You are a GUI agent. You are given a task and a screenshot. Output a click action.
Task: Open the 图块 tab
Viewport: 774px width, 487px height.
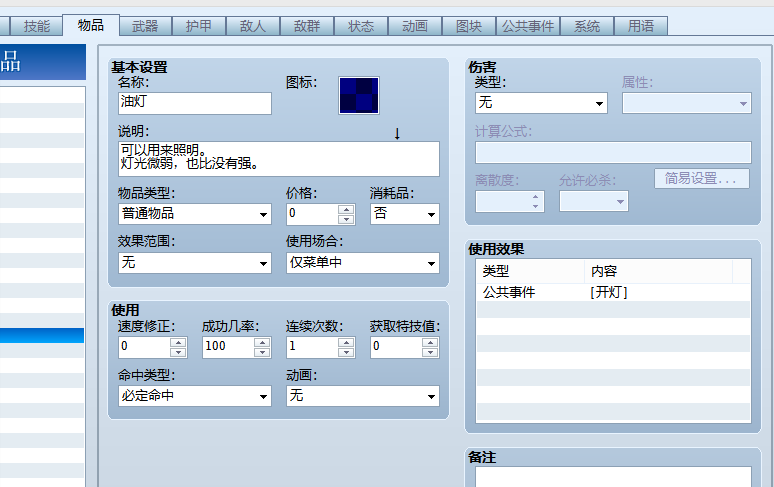(469, 26)
